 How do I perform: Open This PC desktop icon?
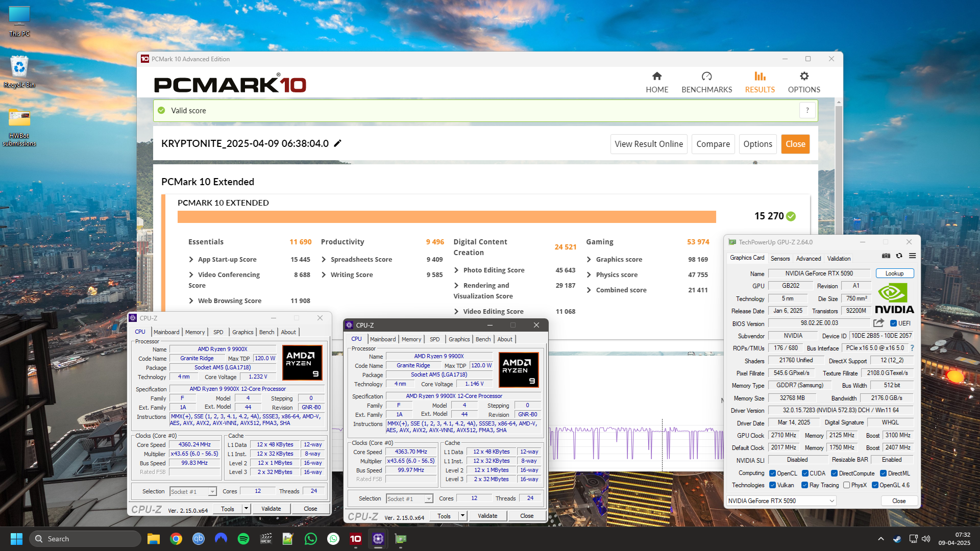point(19,21)
